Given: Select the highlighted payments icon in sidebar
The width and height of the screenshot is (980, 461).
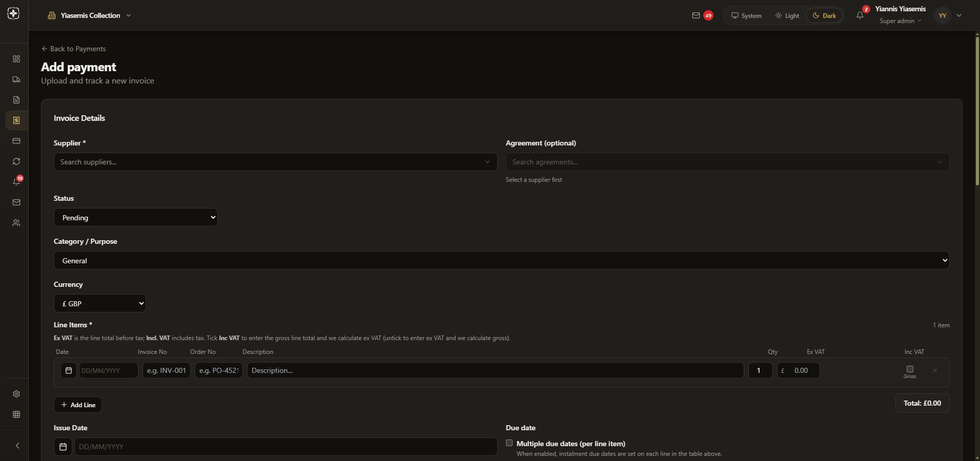Looking at the screenshot, I should click(x=16, y=120).
